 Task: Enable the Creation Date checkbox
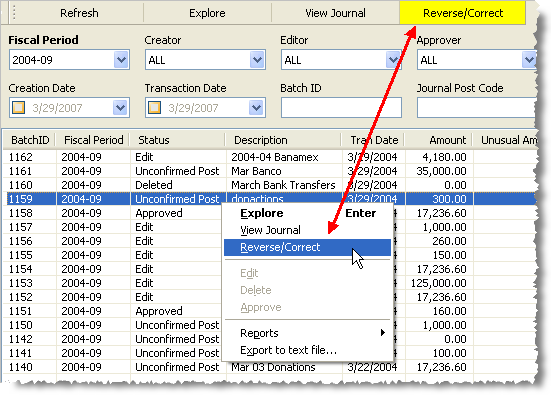(19, 108)
